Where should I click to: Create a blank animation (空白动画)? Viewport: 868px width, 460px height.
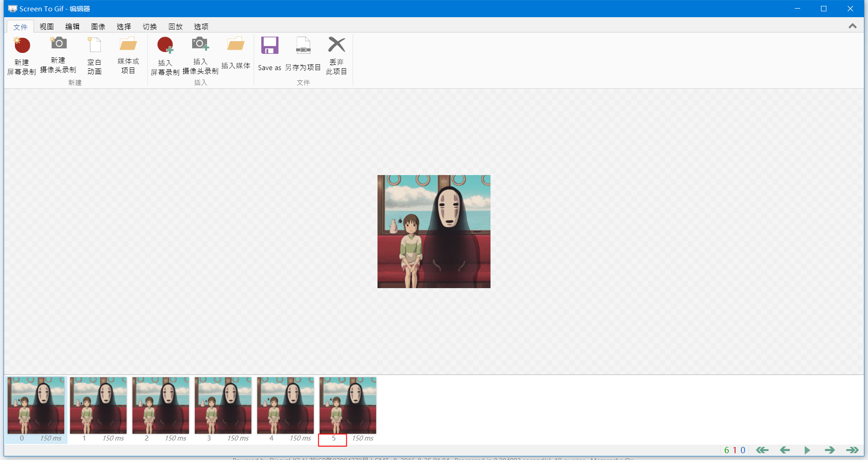[x=94, y=56]
